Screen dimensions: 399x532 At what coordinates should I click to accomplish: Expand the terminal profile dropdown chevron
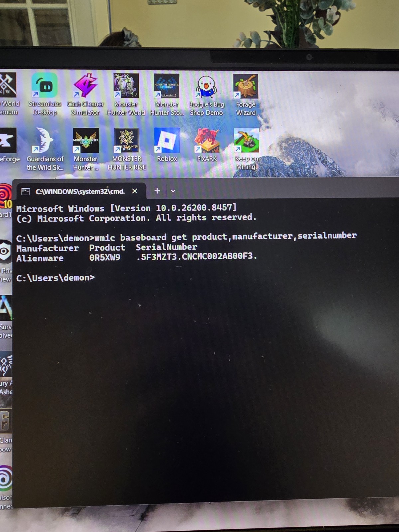(x=173, y=191)
